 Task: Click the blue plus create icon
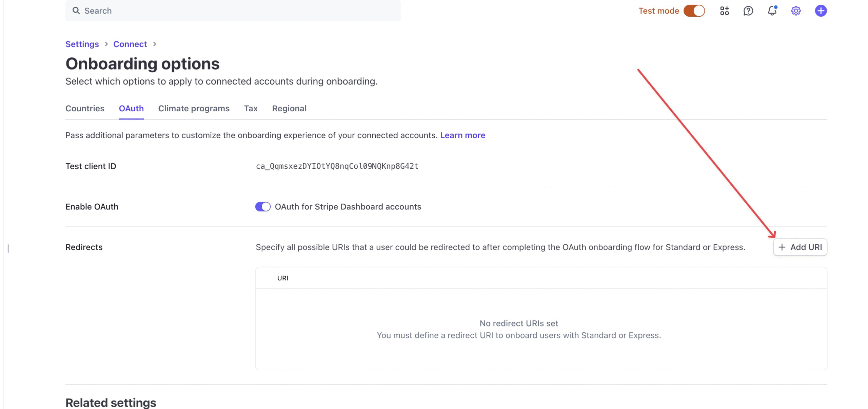pos(821,11)
